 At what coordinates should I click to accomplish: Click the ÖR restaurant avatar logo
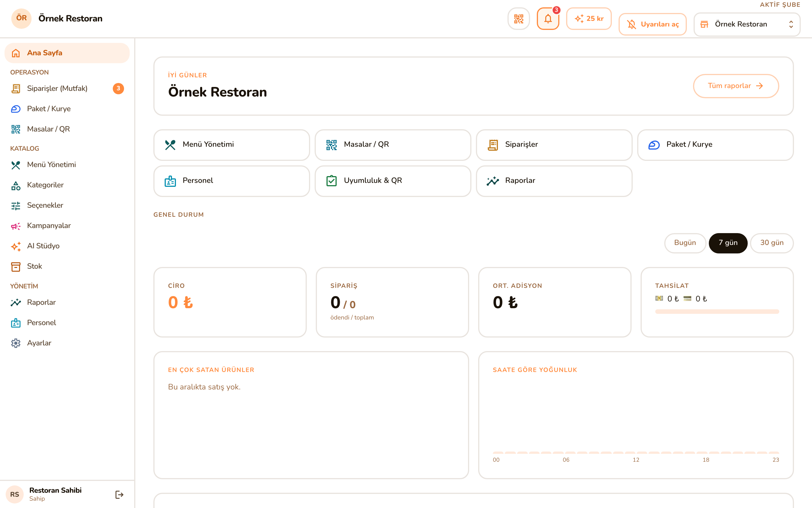(x=21, y=18)
